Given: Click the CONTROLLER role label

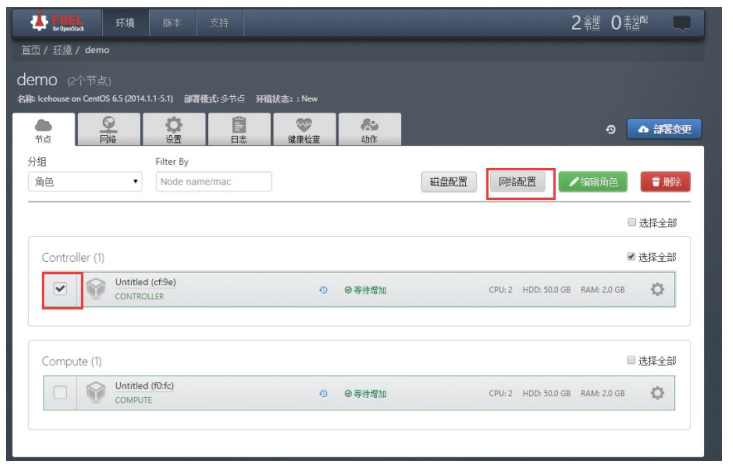Looking at the screenshot, I should (x=139, y=296).
